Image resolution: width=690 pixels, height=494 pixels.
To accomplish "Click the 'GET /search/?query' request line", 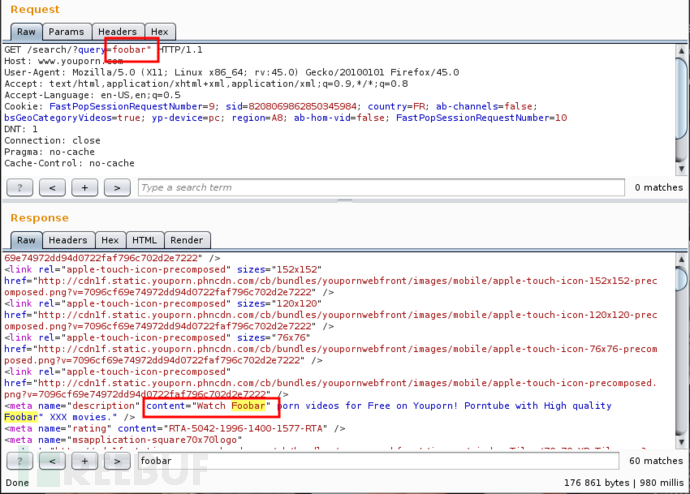I will coord(103,50).
